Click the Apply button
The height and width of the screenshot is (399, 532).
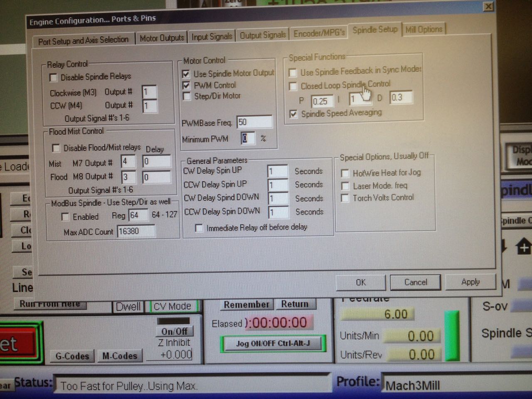[x=470, y=282]
